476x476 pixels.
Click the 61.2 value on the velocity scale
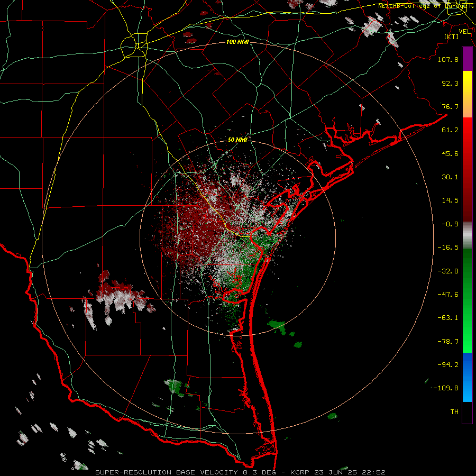(x=450, y=130)
